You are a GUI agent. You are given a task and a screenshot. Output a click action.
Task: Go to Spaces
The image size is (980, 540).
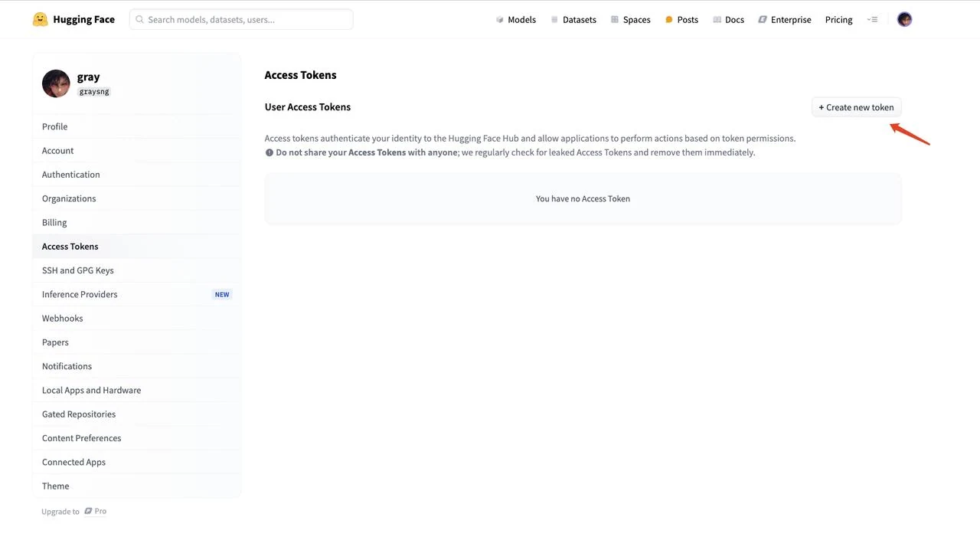click(x=636, y=20)
